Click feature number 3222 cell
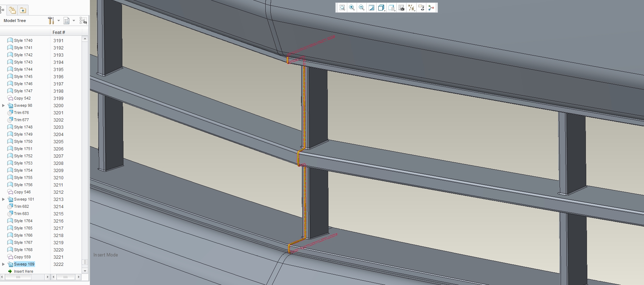Viewport: 644px width, 285px height. point(58,264)
